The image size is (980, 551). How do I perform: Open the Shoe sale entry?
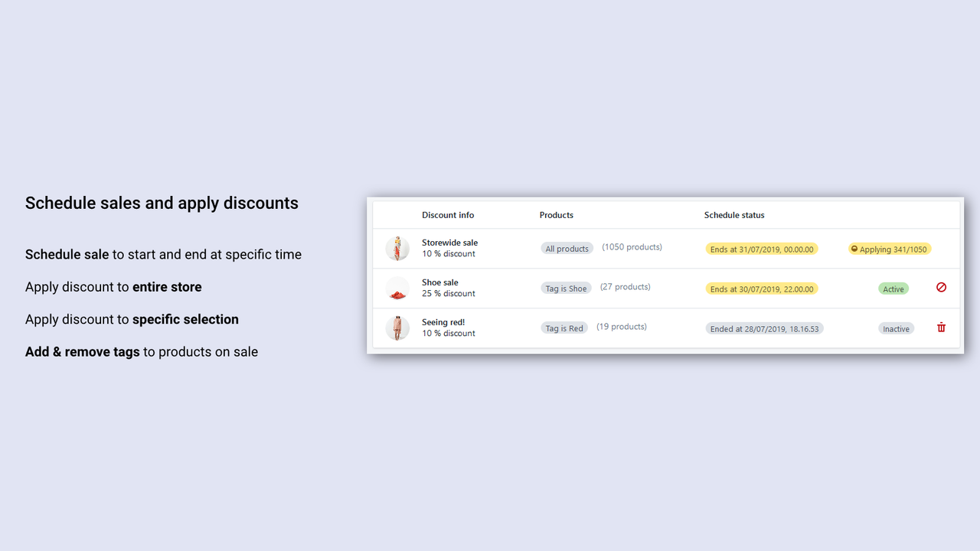(440, 282)
